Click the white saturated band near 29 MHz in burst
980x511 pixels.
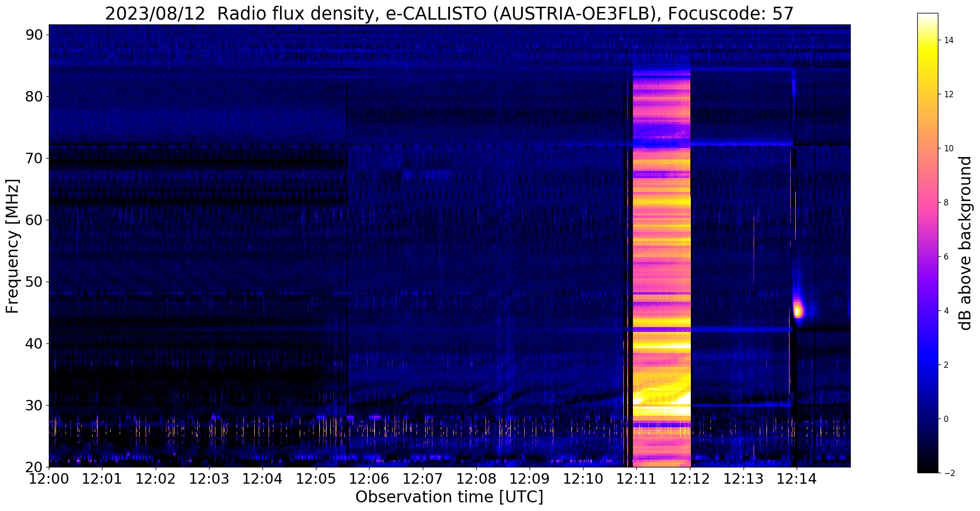(x=662, y=410)
